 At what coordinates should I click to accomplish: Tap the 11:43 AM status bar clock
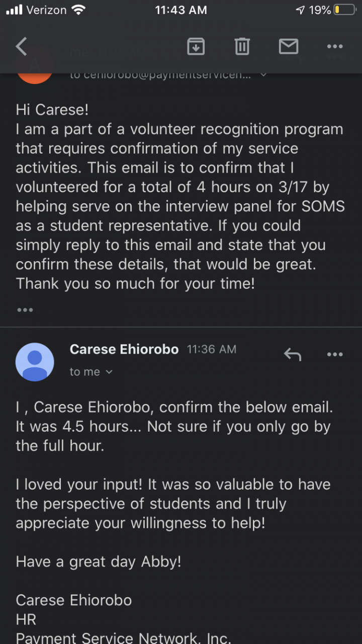tap(181, 10)
